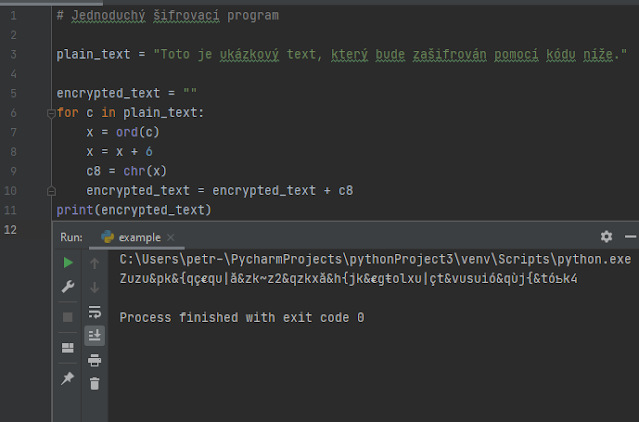Hide the Run tool window with minus

630,236
